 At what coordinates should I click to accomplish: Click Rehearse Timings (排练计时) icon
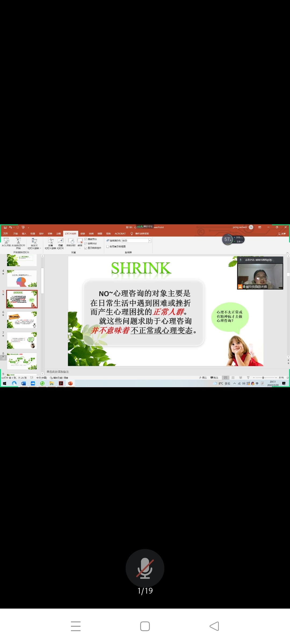tap(71, 241)
